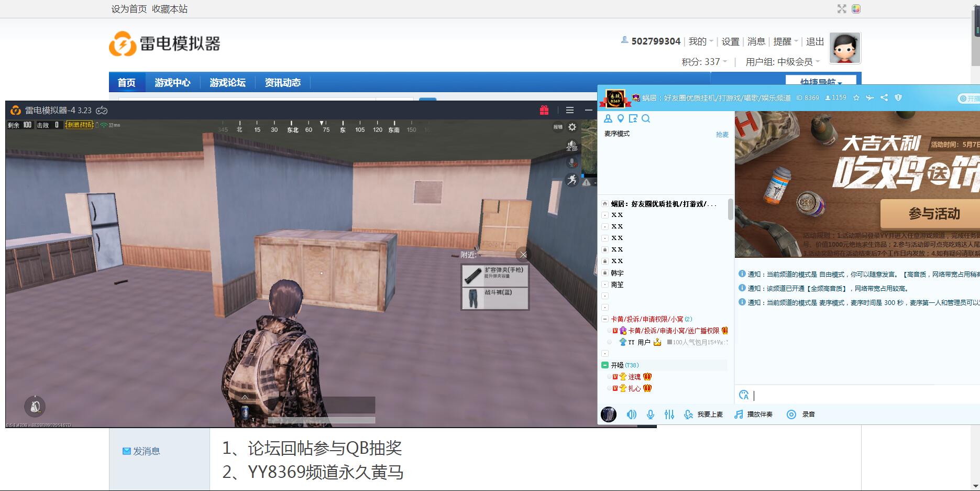Click the emoji icon in chat input
Image resolution: width=980 pixels, height=491 pixels.
[x=744, y=395]
